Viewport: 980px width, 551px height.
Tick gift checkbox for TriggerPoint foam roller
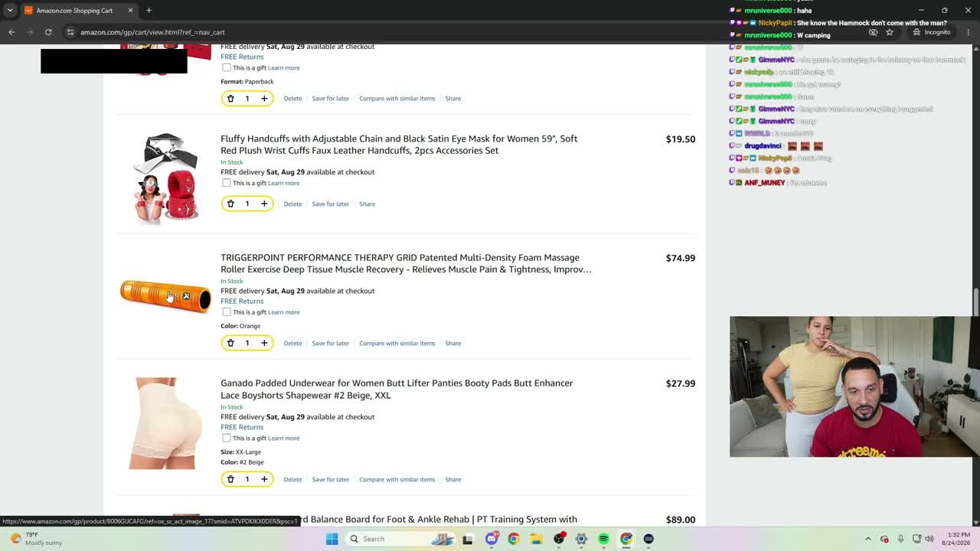tap(226, 312)
